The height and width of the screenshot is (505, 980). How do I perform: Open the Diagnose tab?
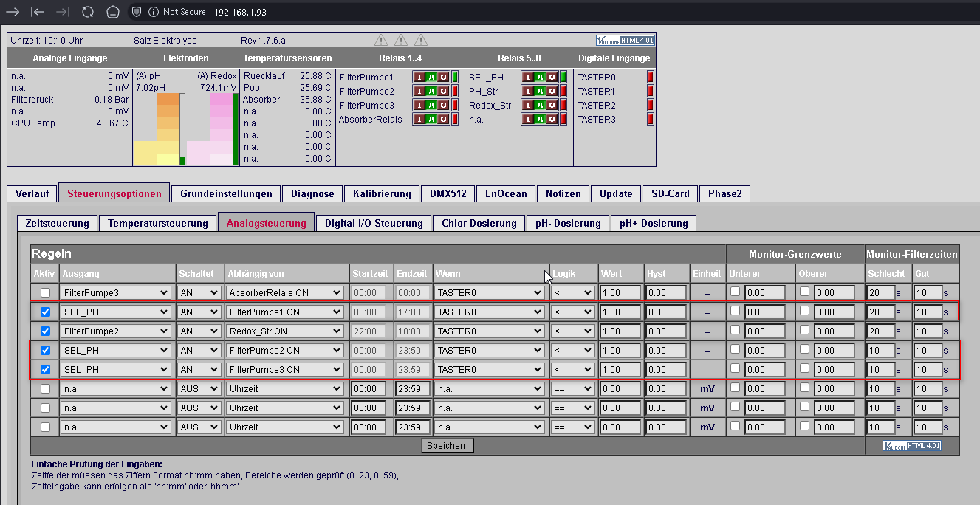(x=312, y=193)
